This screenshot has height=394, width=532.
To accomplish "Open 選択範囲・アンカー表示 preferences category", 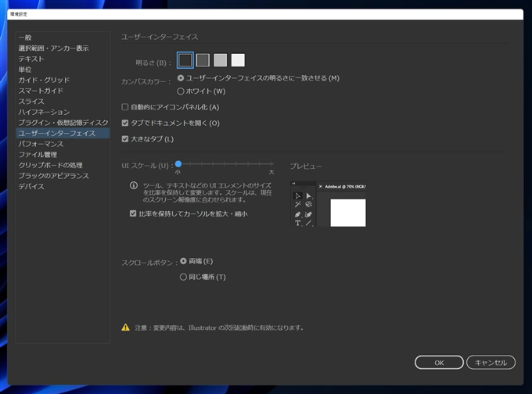I will click(63, 48).
